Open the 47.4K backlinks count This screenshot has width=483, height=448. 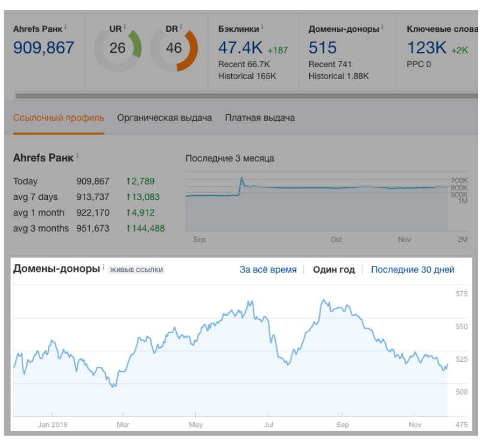tap(240, 48)
